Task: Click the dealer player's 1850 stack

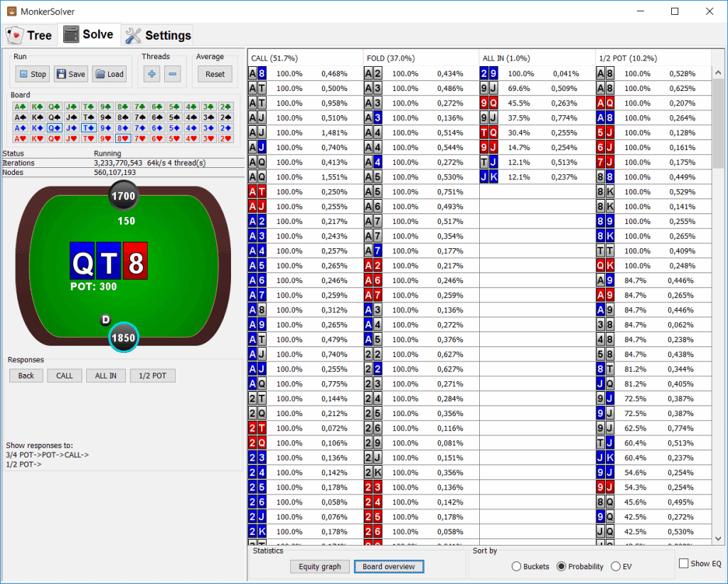Action: coord(123,337)
